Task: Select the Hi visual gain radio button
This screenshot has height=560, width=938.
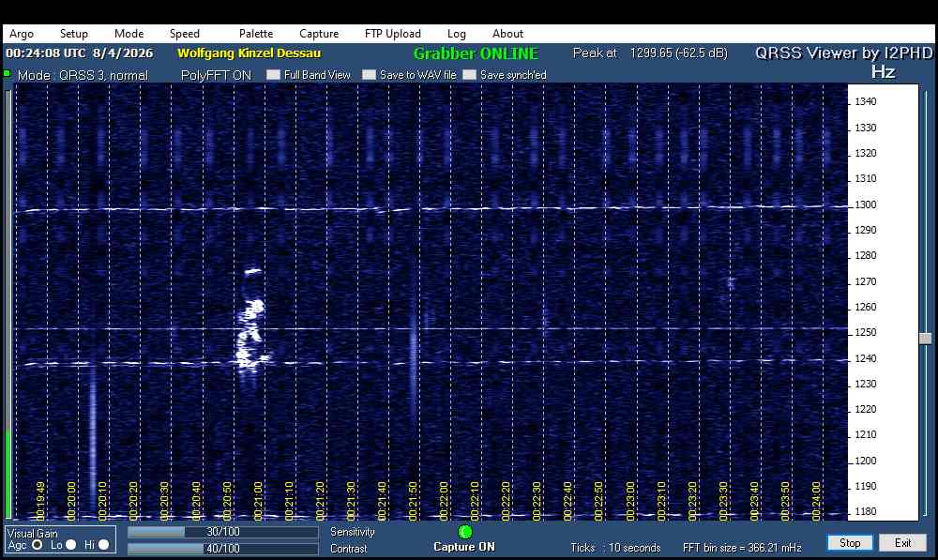Action: [103, 544]
